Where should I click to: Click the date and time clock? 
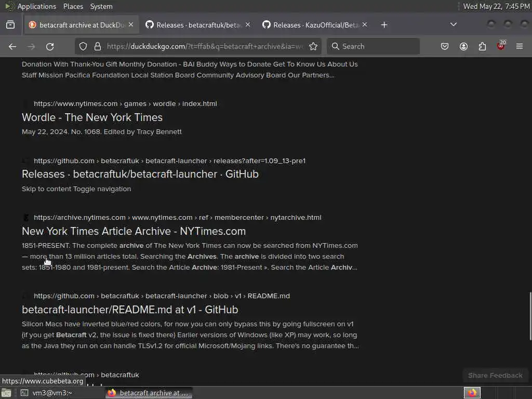pyautogui.click(x=496, y=6)
